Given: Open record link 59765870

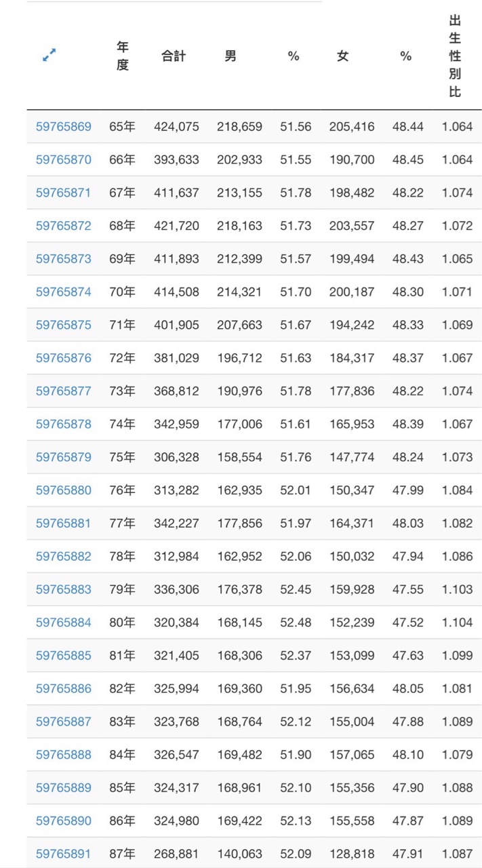Looking at the screenshot, I should click(63, 160).
